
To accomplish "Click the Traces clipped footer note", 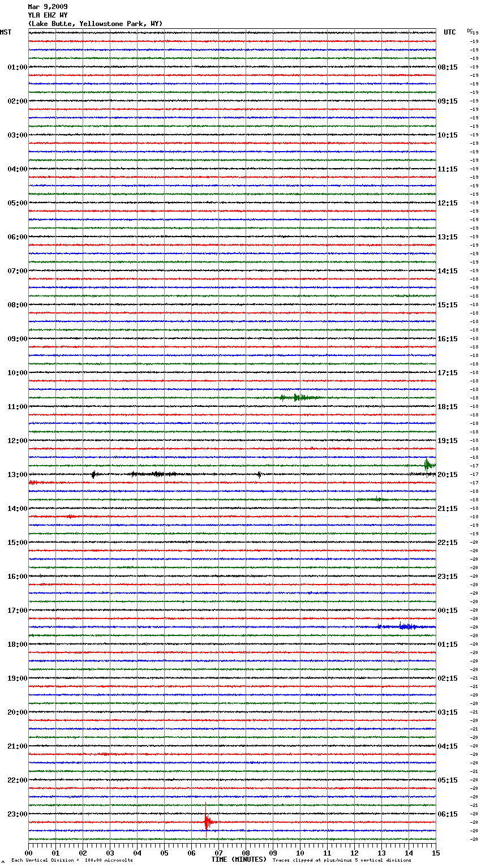I will (342, 861).
